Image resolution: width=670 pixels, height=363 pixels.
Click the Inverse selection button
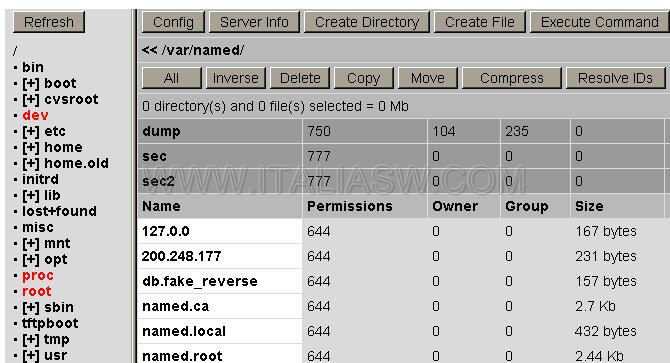[x=235, y=78]
